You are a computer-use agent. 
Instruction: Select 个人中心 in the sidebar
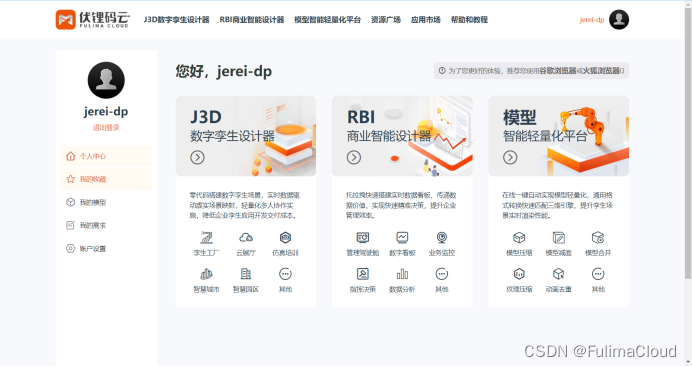(x=106, y=156)
